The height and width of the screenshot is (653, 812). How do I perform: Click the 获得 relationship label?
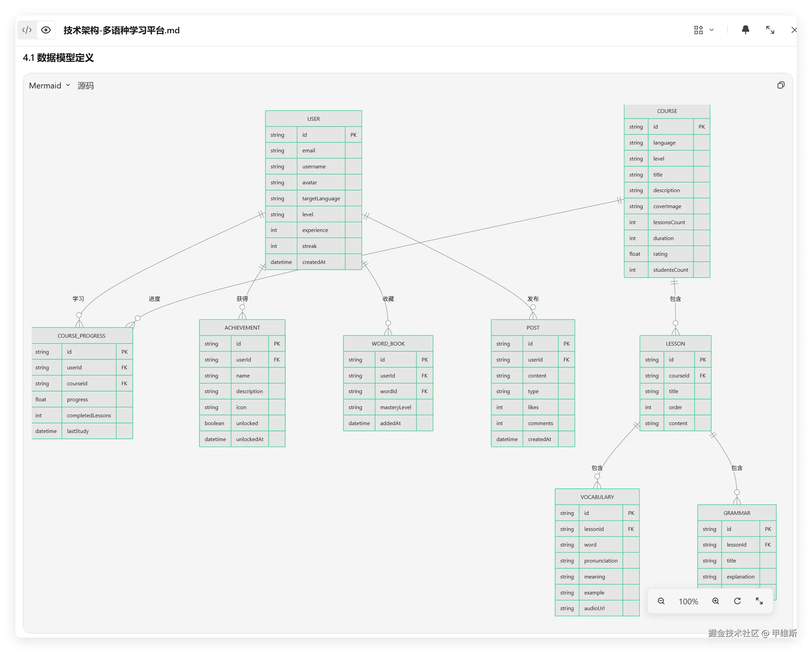point(242,299)
